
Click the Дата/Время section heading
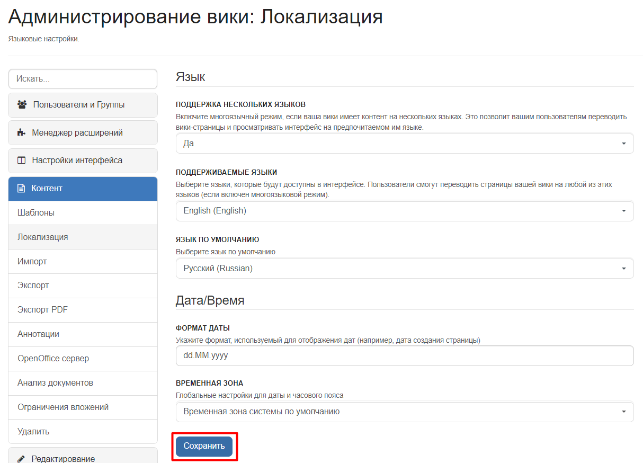point(210,301)
